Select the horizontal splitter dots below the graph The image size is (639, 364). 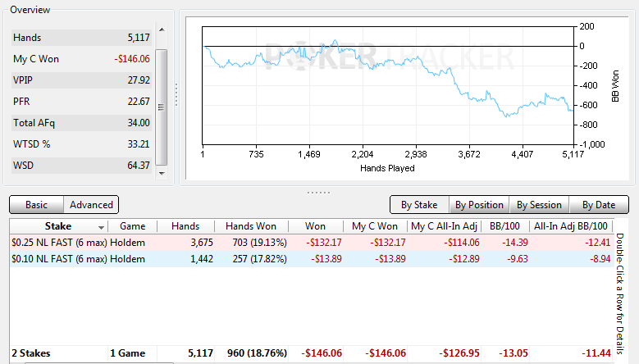[319, 193]
